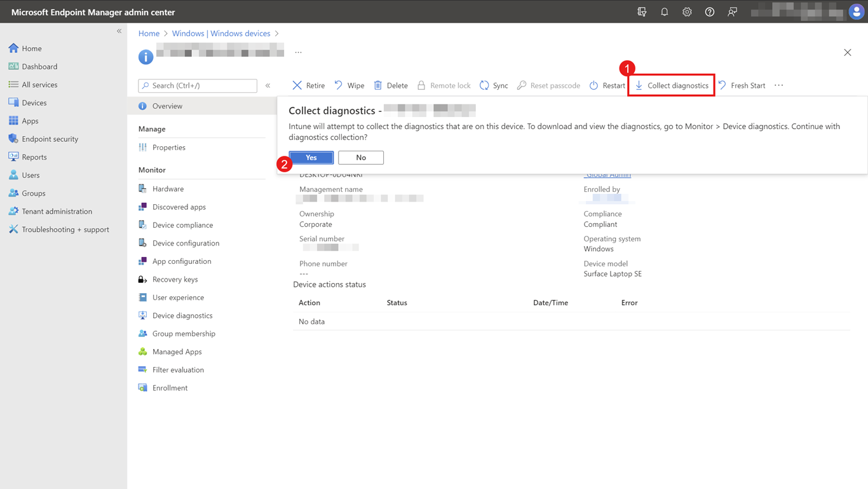Open Recovery keys menu item
Viewport: 868px width, 489px height.
point(175,279)
